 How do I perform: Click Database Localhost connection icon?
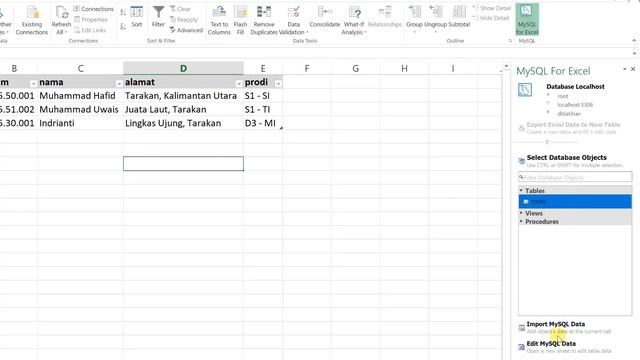click(525, 90)
